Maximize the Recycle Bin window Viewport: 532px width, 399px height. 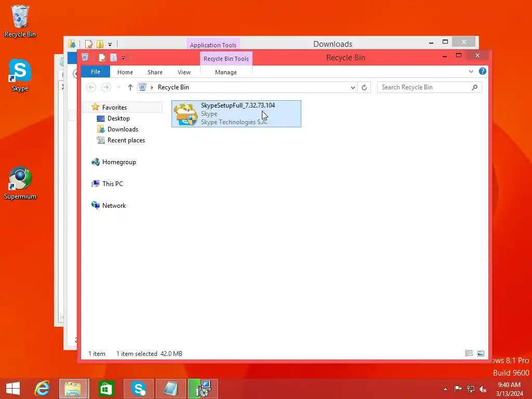458,55
